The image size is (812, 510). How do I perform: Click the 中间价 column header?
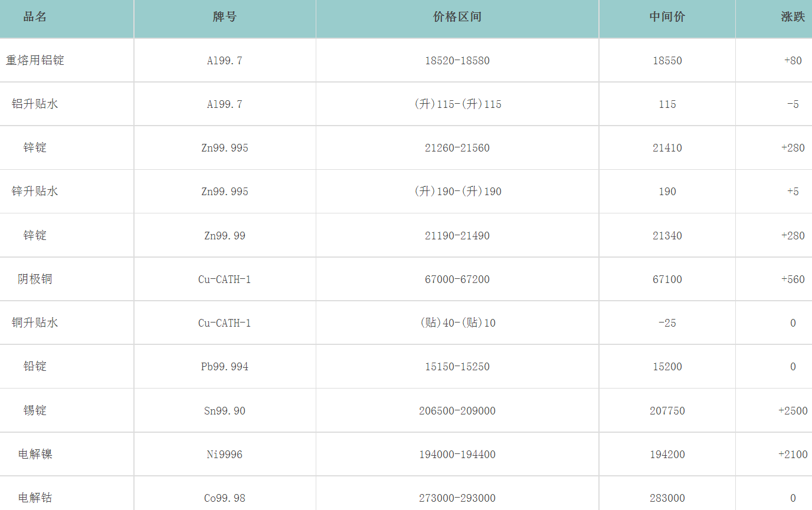pos(667,17)
